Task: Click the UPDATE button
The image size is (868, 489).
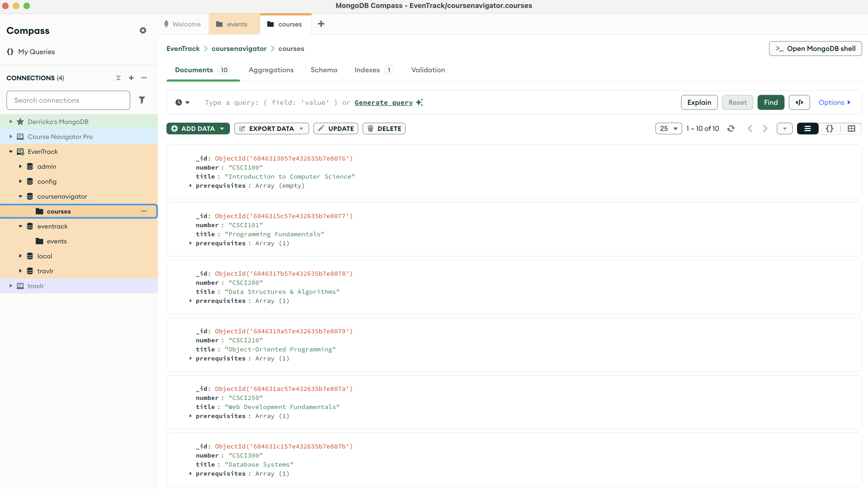Action: [336, 129]
